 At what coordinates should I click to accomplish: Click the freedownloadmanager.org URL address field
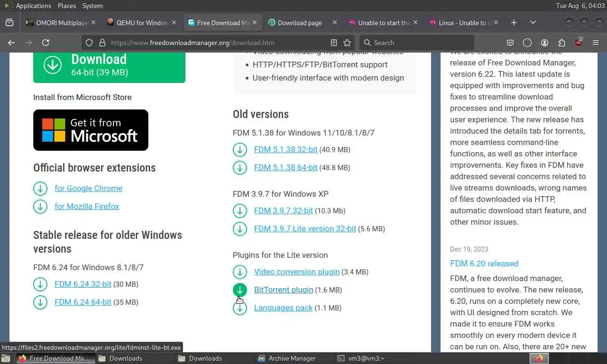218,43
